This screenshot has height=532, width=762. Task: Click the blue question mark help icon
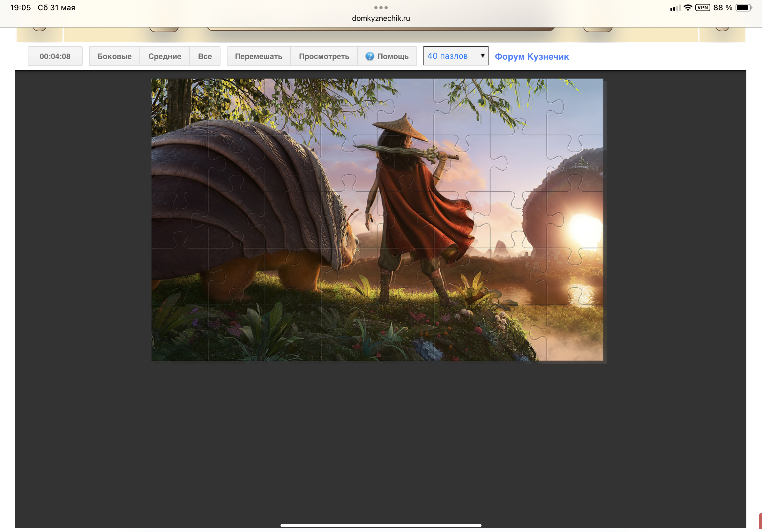pyautogui.click(x=370, y=56)
